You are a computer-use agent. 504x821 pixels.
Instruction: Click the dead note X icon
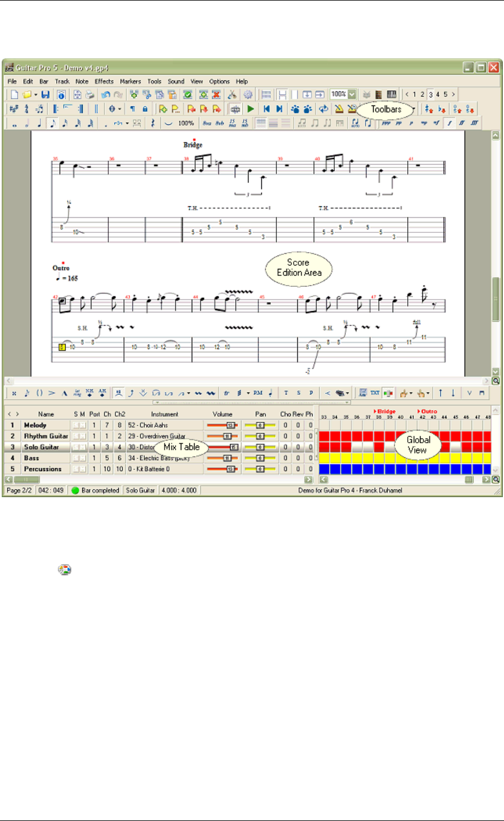coord(14,393)
